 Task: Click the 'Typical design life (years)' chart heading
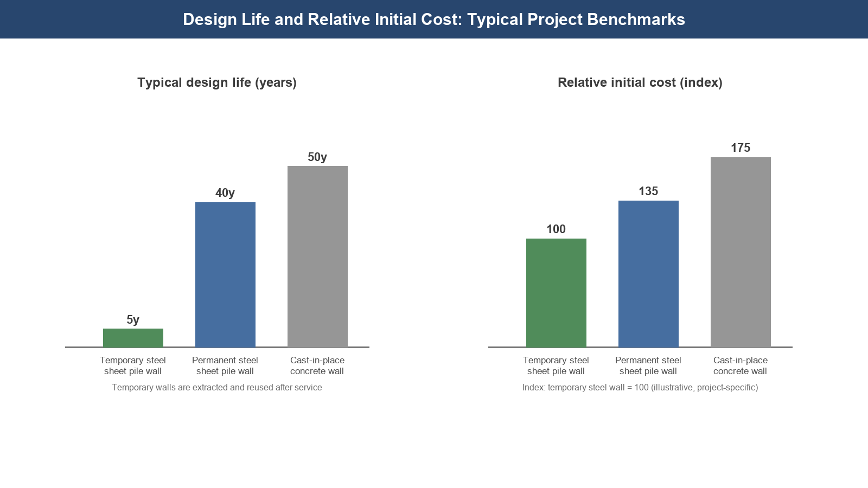[217, 82]
